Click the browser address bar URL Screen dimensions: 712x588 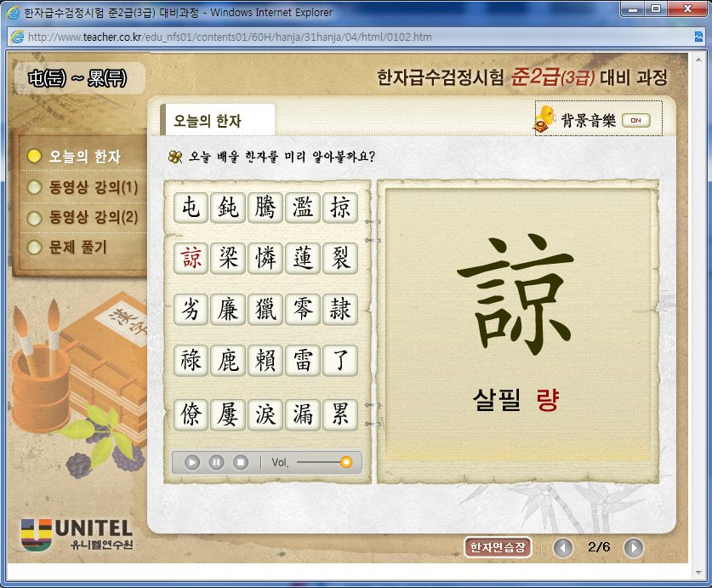click(230, 37)
